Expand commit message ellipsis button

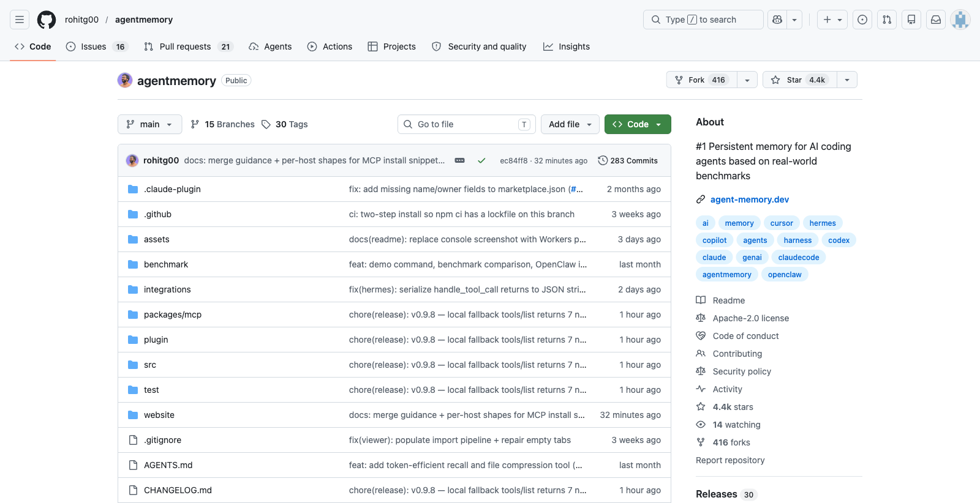(x=459, y=160)
